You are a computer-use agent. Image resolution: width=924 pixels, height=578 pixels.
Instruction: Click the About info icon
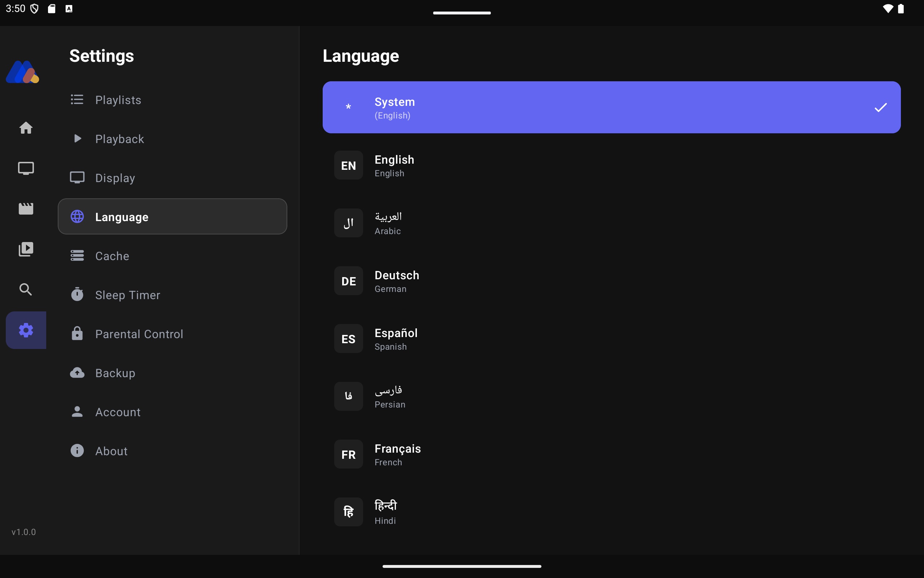tap(77, 450)
